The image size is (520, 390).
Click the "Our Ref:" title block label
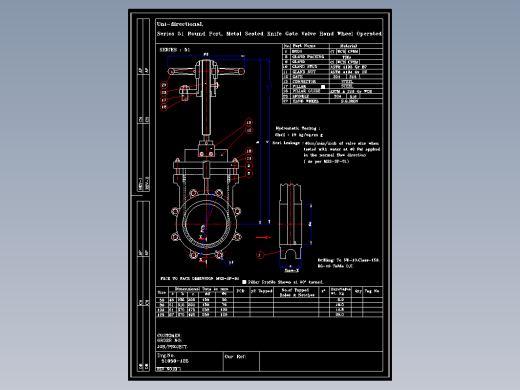tap(235, 356)
